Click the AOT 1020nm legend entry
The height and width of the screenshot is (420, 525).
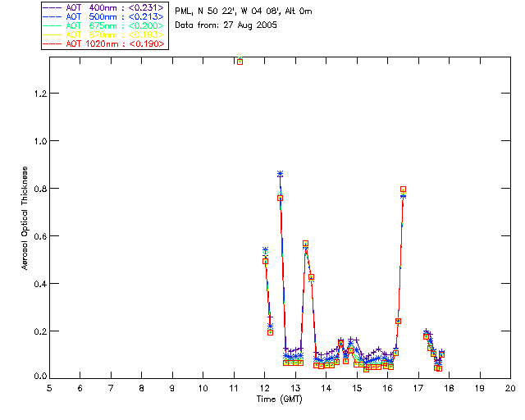click(x=103, y=43)
